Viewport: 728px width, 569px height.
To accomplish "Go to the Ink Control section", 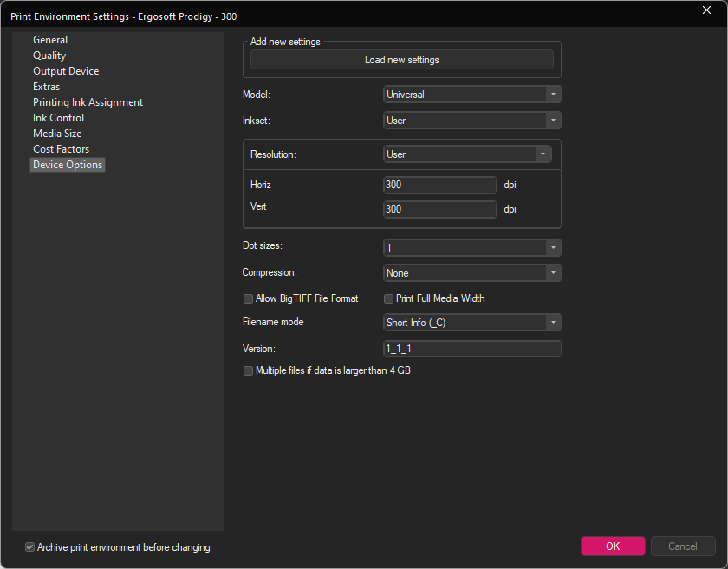I will (x=59, y=118).
